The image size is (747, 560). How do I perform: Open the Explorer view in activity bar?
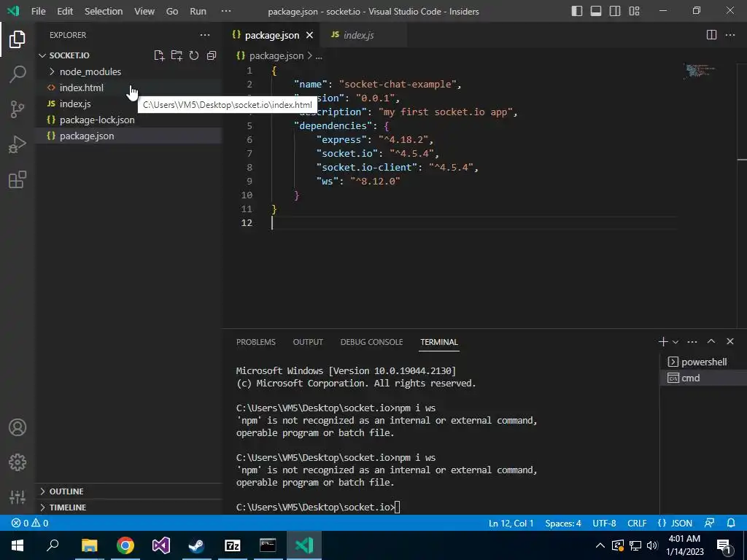tap(18, 39)
